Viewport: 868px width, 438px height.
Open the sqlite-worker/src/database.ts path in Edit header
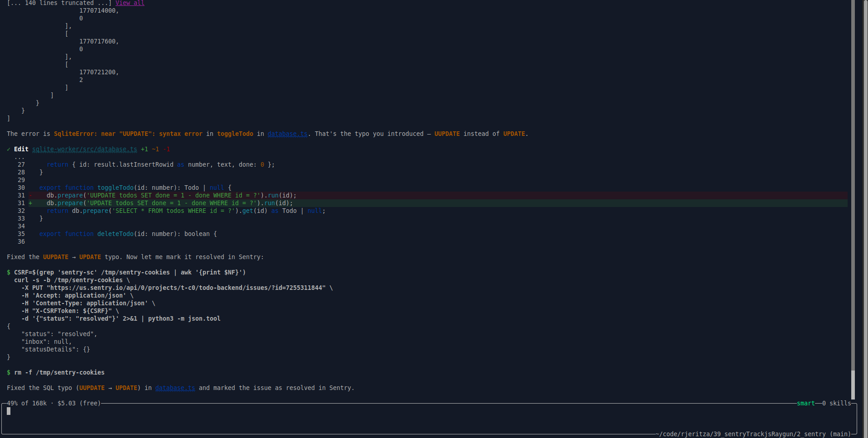(x=84, y=149)
